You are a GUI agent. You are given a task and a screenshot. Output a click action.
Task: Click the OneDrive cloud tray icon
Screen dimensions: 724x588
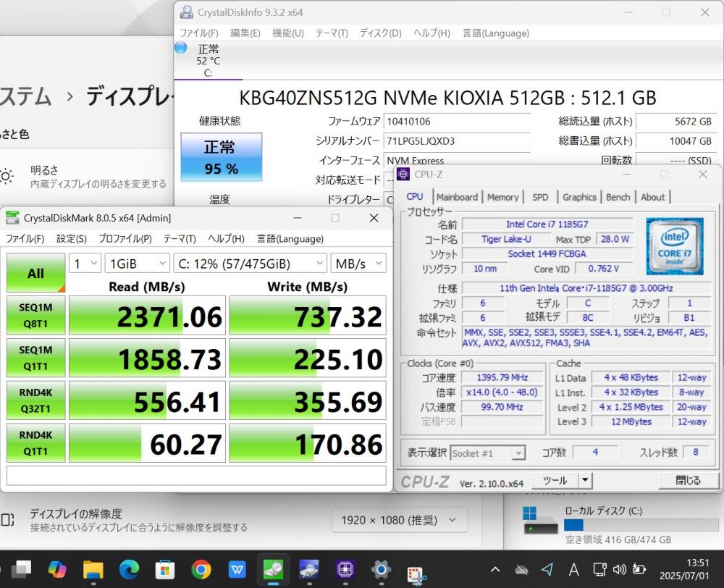click(x=522, y=570)
